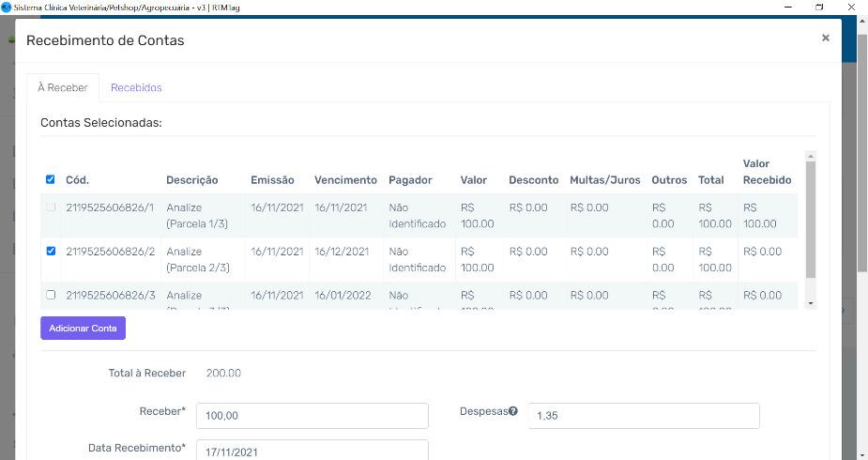Focus the Despesas input field

[643, 416]
